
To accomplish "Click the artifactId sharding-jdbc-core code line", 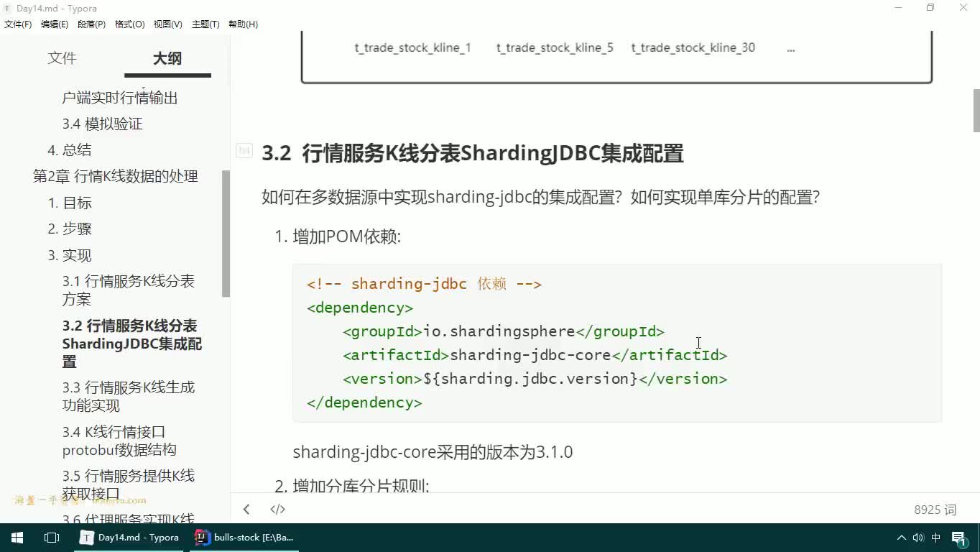I will pos(535,355).
